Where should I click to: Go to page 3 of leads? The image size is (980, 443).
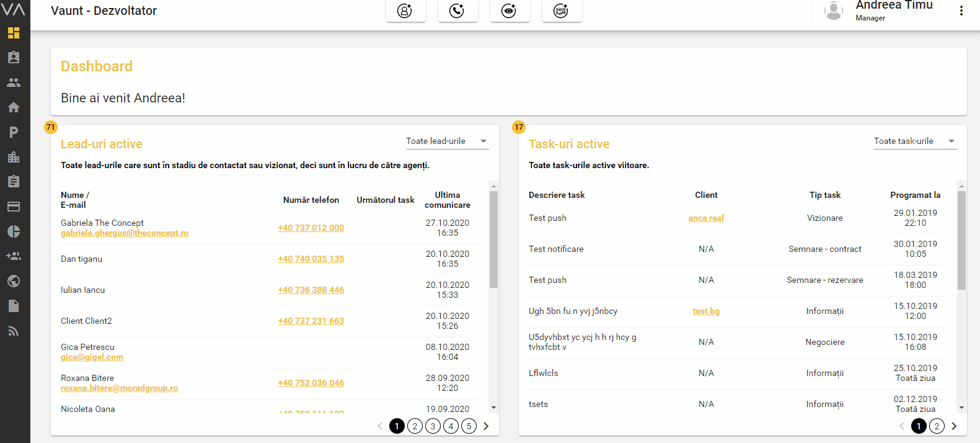click(433, 426)
